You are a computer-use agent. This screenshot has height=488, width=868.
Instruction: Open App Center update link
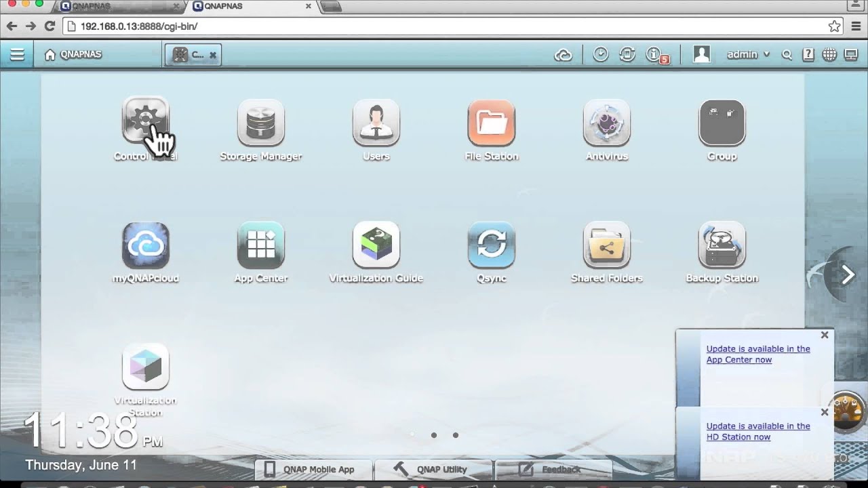point(758,354)
